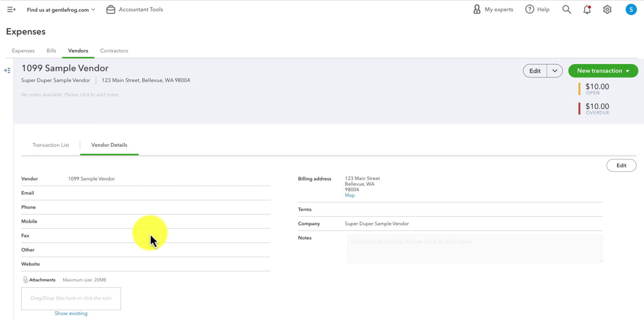Expand the vendor list side panel arrow
Screen dimensions: 644x325
pyautogui.click(x=7, y=71)
